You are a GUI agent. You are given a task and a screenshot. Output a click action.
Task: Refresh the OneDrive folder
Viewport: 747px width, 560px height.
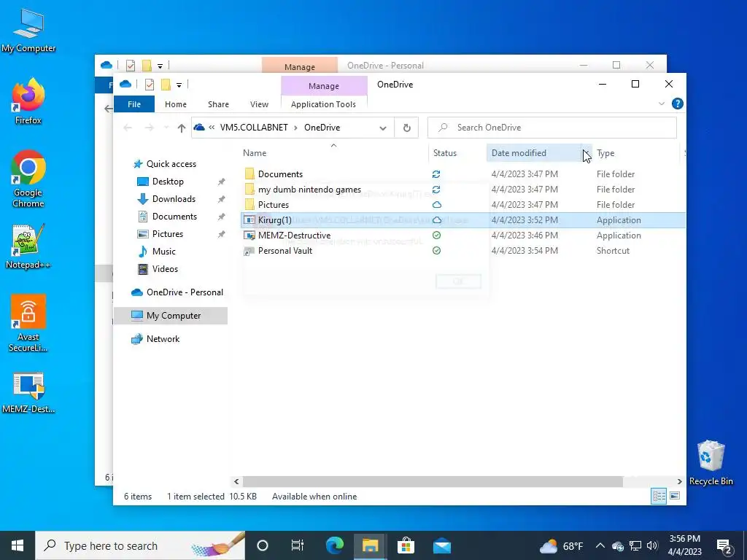coord(406,128)
